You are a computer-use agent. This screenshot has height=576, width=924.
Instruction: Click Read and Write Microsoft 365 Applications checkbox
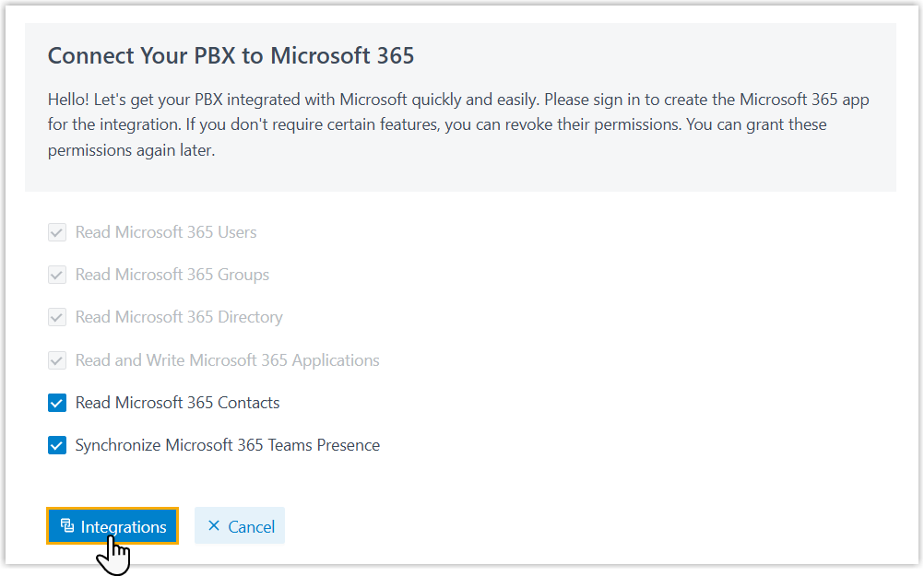click(x=57, y=360)
